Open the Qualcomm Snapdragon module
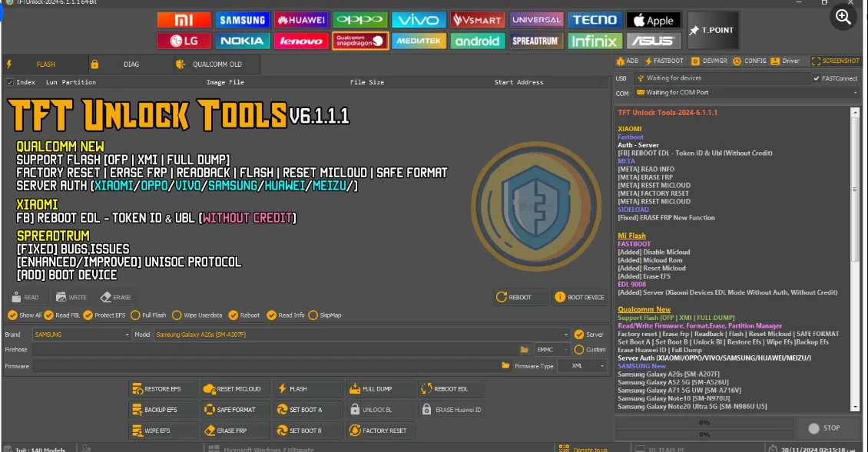 [359, 41]
